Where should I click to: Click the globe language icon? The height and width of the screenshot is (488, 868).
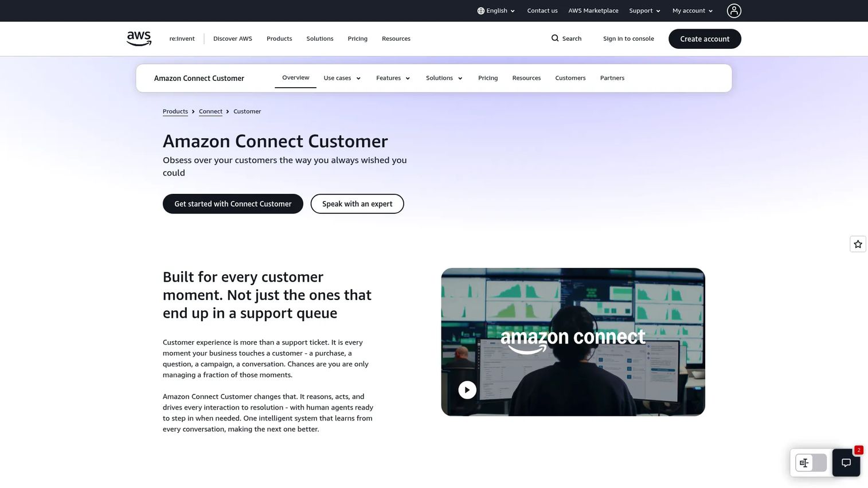[x=481, y=11]
